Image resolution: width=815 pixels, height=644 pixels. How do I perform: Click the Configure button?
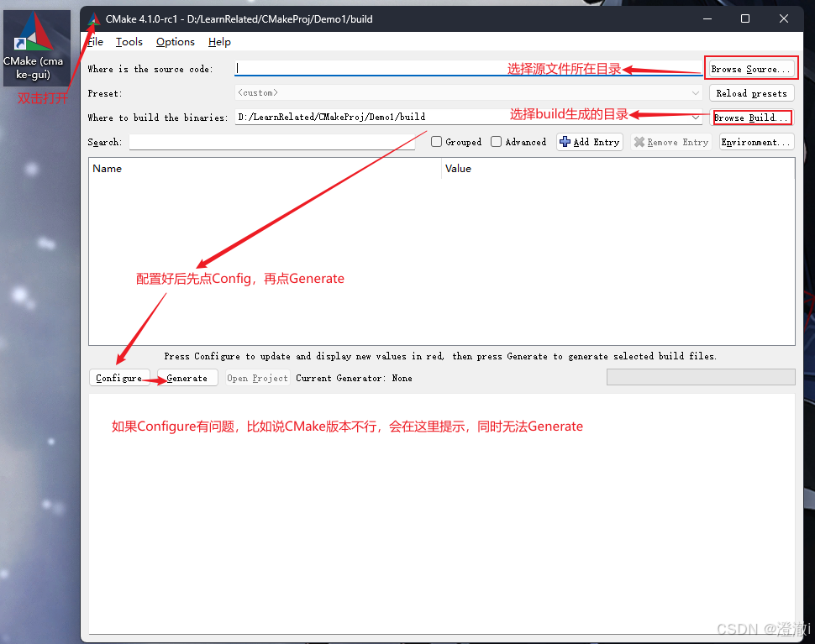point(119,378)
